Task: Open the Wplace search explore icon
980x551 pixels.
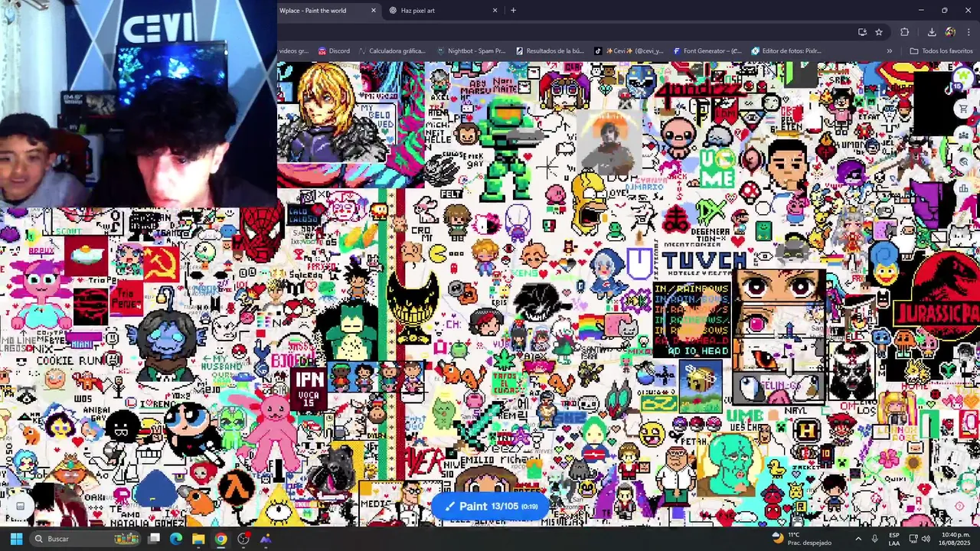Action: click(x=963, y=161)
